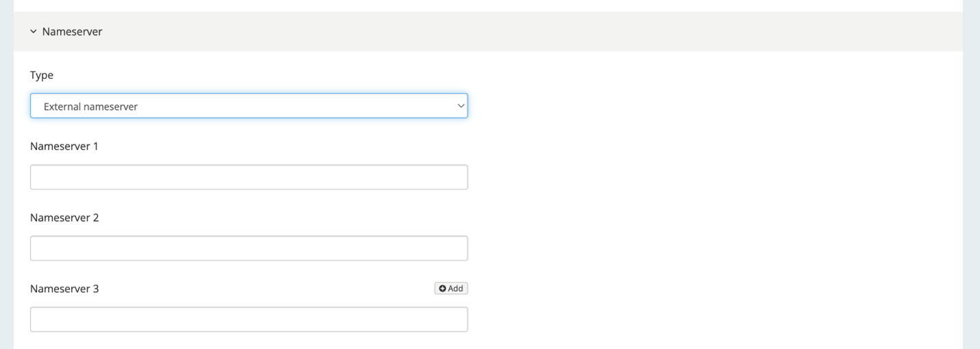Click the light blue left page margin
Viewport: 980px width, 349px height.
pos(6,174)
